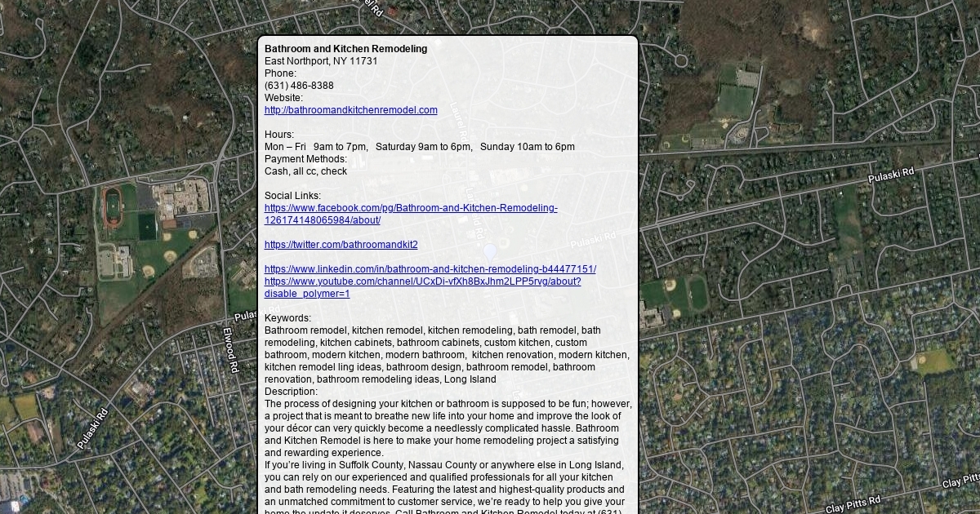Click the Payment Methods label
This screenshot has width=980, height=514.
[x=305, y=159]
